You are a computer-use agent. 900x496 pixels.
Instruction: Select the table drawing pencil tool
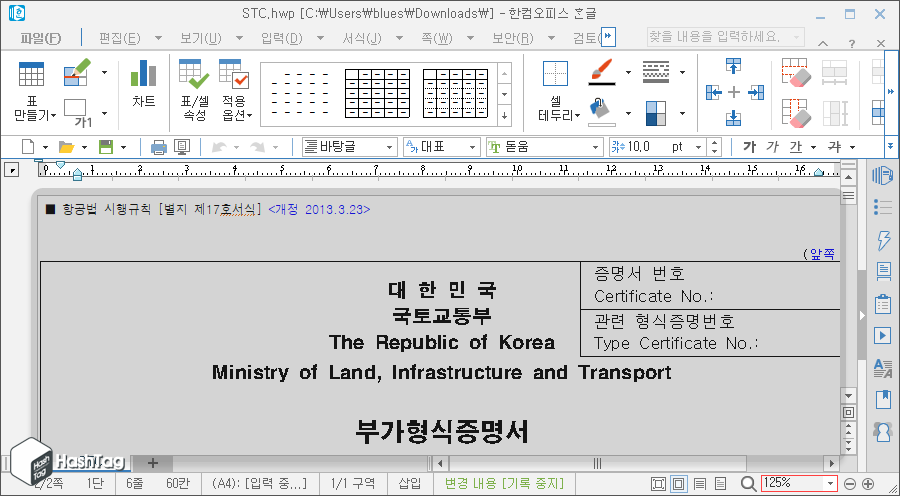pos(77,72)
